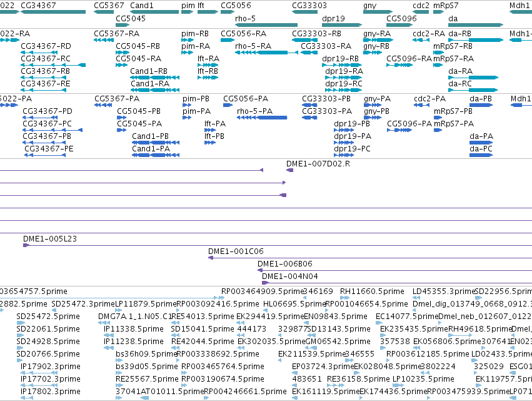
Task: Click the CG5056 gene label
Action: (236, 6)
